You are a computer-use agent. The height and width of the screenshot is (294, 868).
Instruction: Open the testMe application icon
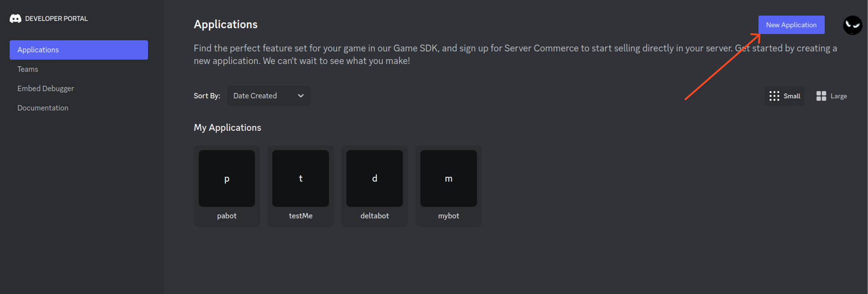pyautogui.click(x=300, y=178)
